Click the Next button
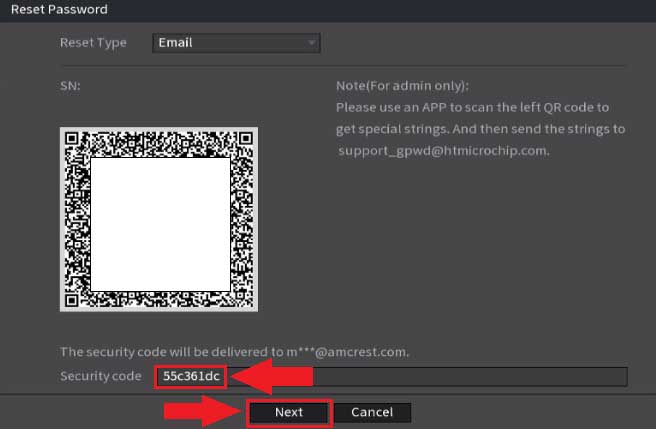Image resolution: width=656 pixels, height=429 pixels. [x=289, y=412]
